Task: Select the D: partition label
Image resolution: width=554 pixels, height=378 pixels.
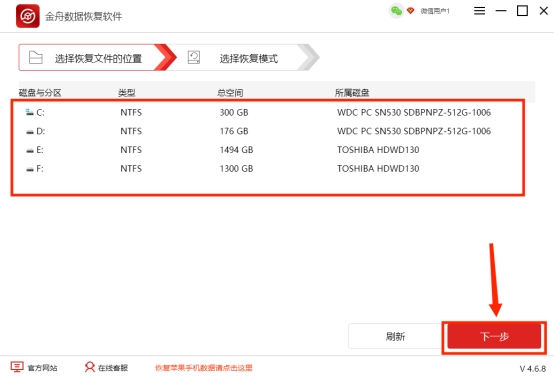Action: tap(41, 131)
